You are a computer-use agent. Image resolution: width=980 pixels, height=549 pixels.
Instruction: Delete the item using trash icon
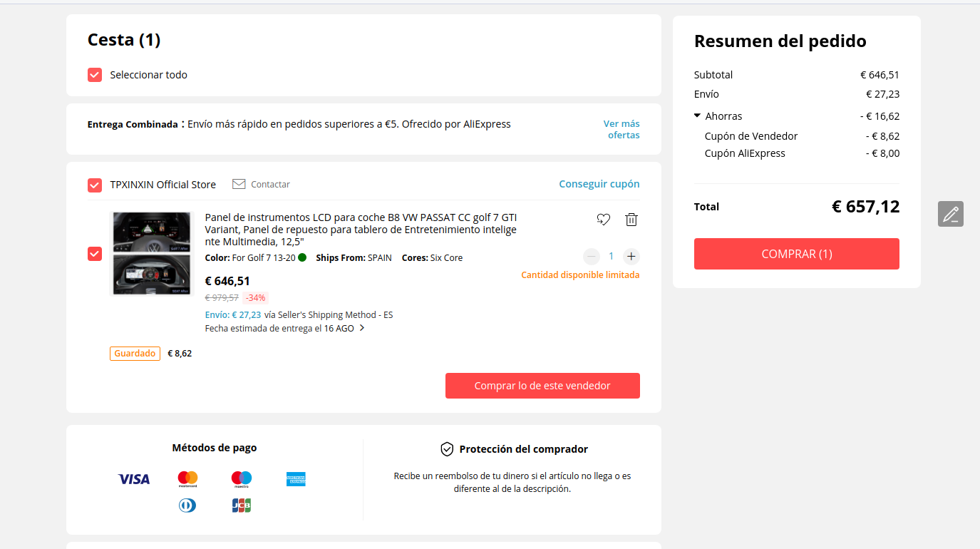(x=631, y=220)
